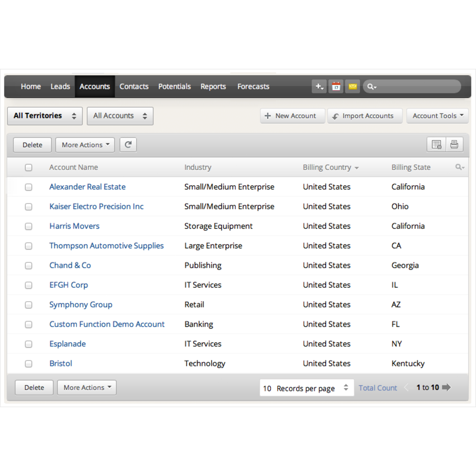The width and height of the screenshot is (476, 476).
Task: Select the Bristol row checkbox
Action: click(x=29, y=364)
